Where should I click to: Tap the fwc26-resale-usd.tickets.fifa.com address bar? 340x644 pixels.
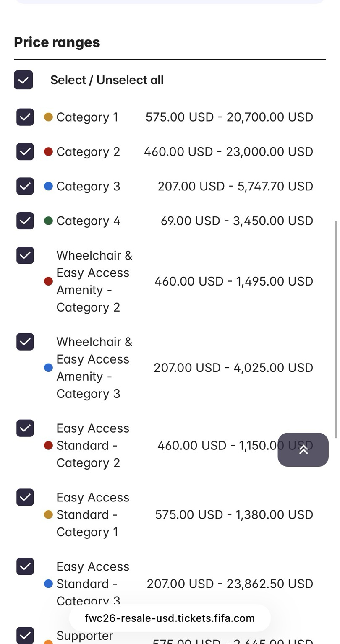click(x=170, y=618)
